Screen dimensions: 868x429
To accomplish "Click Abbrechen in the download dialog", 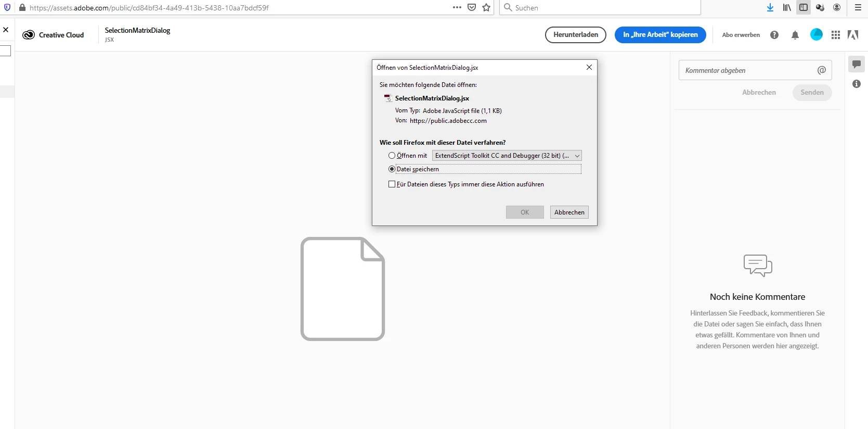I will (569, 212).
